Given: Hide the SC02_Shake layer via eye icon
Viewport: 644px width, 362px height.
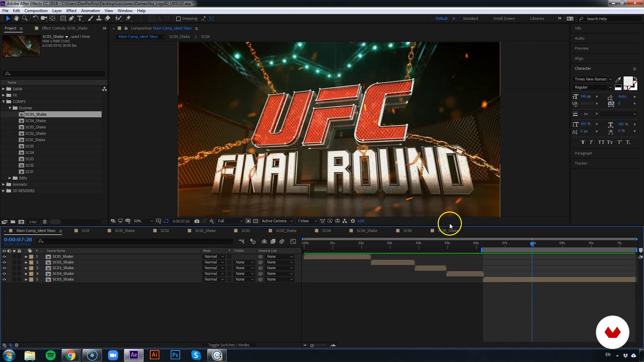Looking at the screenshot, I should tap(4, 262).
